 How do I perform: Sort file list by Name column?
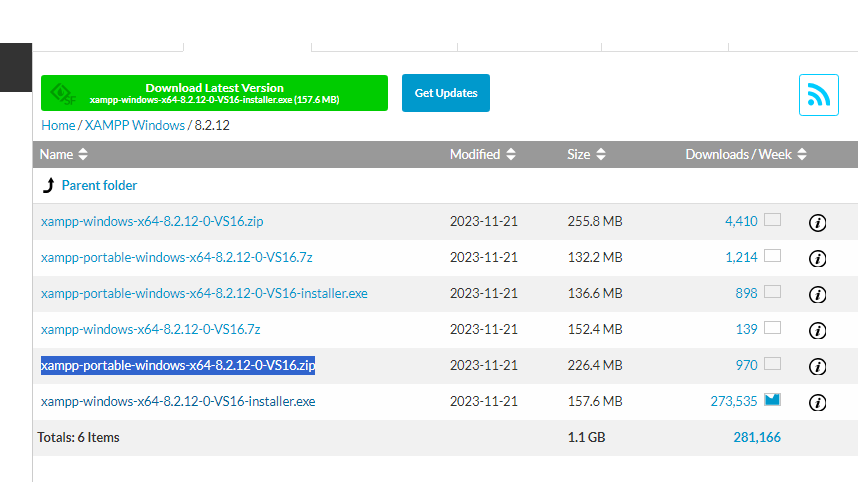click(63, 154)
